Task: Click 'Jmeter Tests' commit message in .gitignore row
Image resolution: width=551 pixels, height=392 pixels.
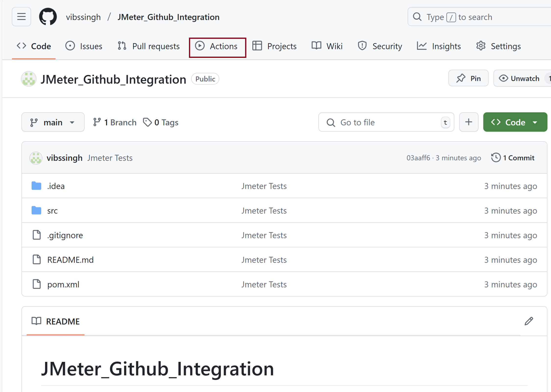Action: pyautogui.click(x=264, y=235)
